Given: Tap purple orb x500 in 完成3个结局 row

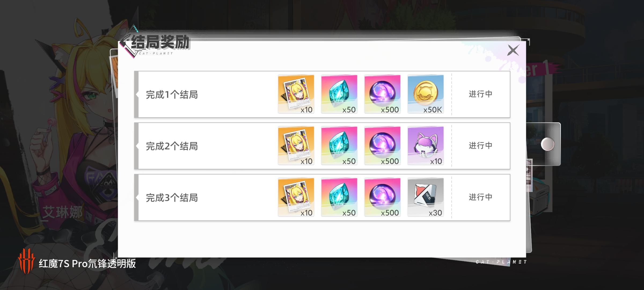Looking at the screenshot, I should coord(382,197).
